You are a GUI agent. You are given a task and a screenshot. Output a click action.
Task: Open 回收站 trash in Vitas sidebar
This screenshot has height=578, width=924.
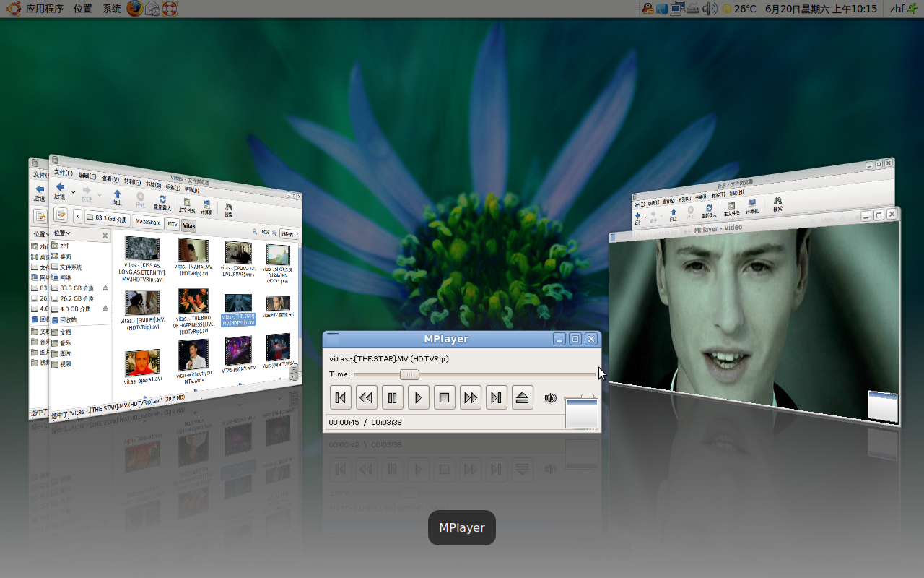coord(64,319)
